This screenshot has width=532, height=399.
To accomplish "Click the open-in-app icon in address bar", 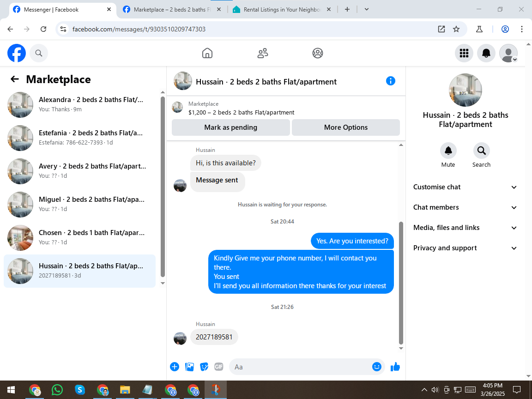I will [441, 29].
